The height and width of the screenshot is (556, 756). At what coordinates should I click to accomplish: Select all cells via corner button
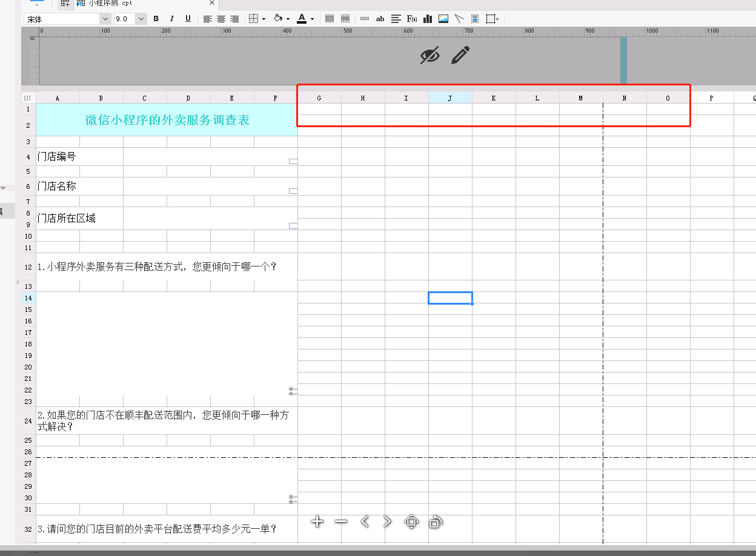tap(28, 98)
